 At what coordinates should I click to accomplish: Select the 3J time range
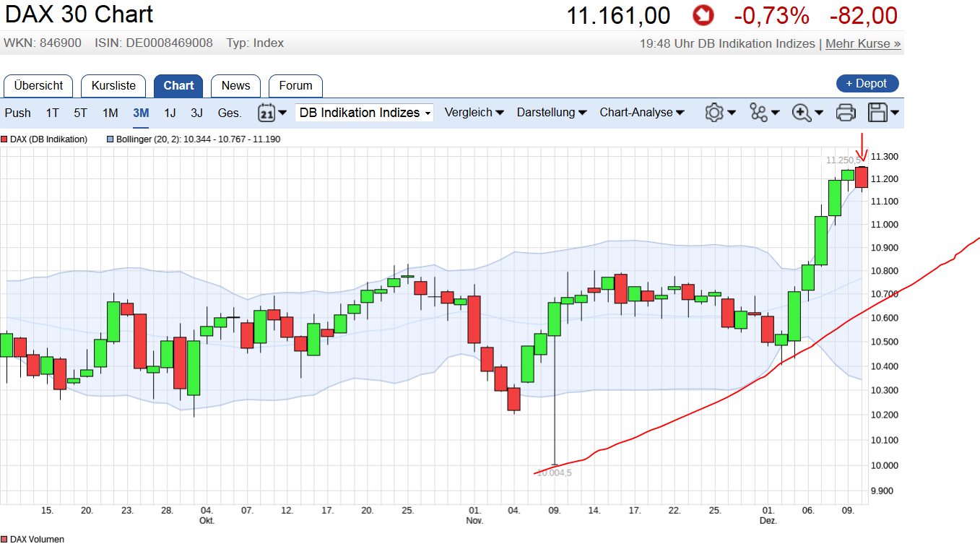click(197, 113)
